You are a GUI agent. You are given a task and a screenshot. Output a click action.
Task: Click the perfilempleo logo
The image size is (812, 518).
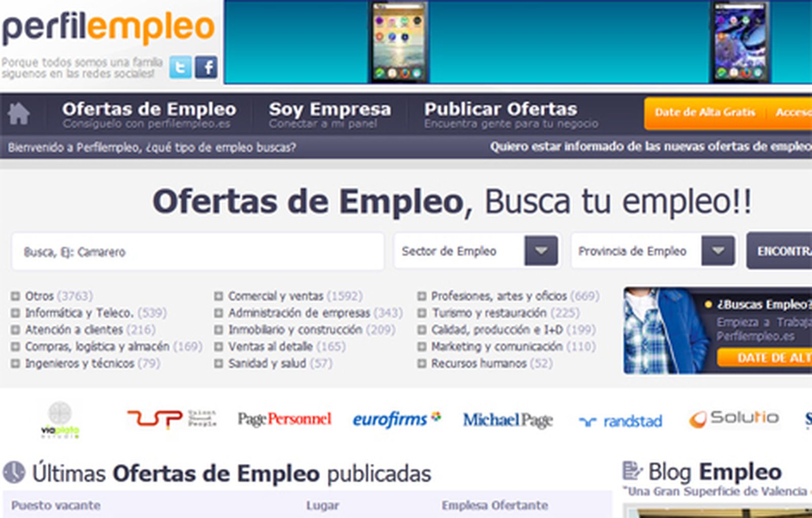(108, 28)
